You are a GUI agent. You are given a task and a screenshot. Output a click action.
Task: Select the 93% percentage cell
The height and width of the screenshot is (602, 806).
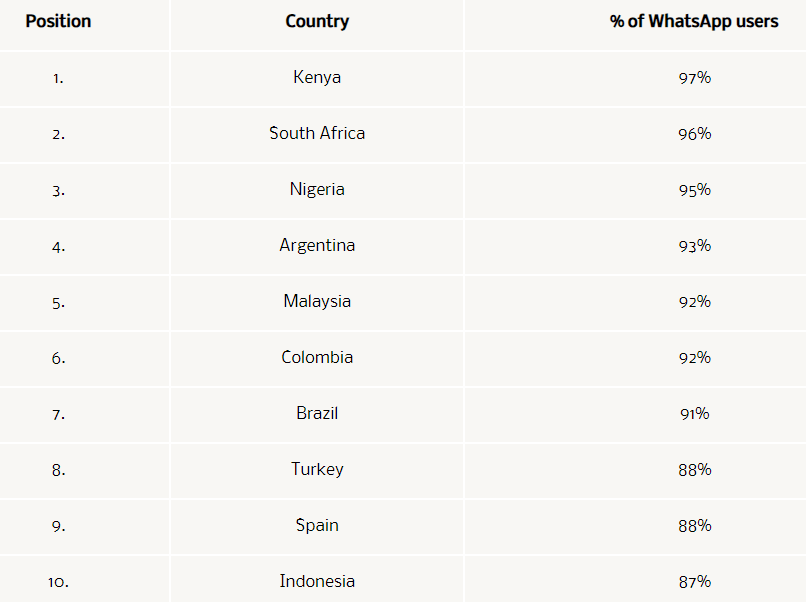694,245
